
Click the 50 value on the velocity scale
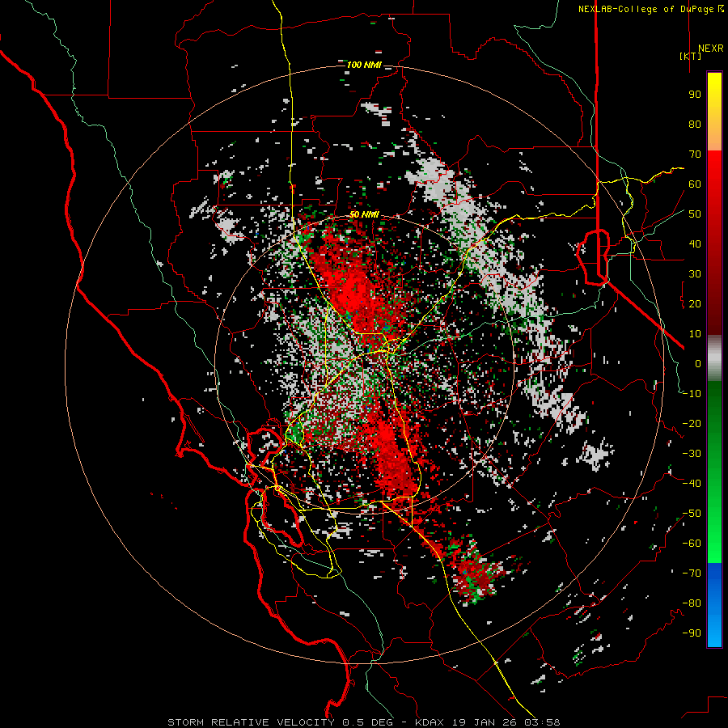pyautogui.click(x=695, y=214)
